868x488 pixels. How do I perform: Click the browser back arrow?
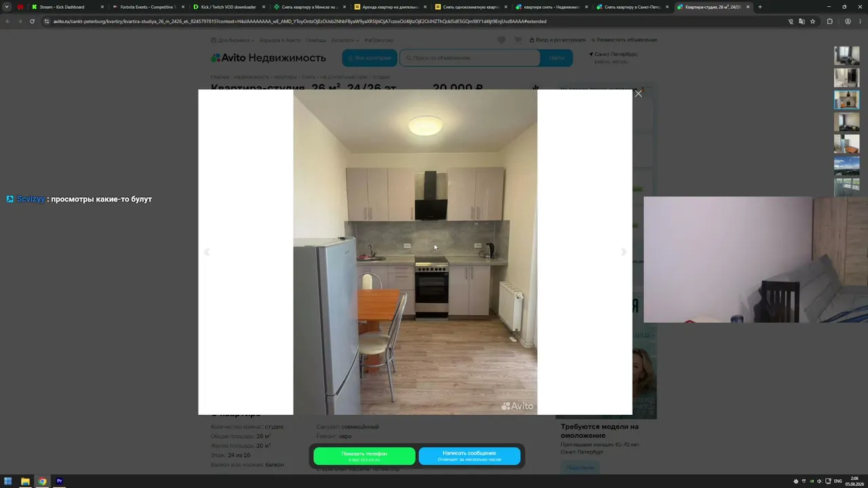pos(8,21)
